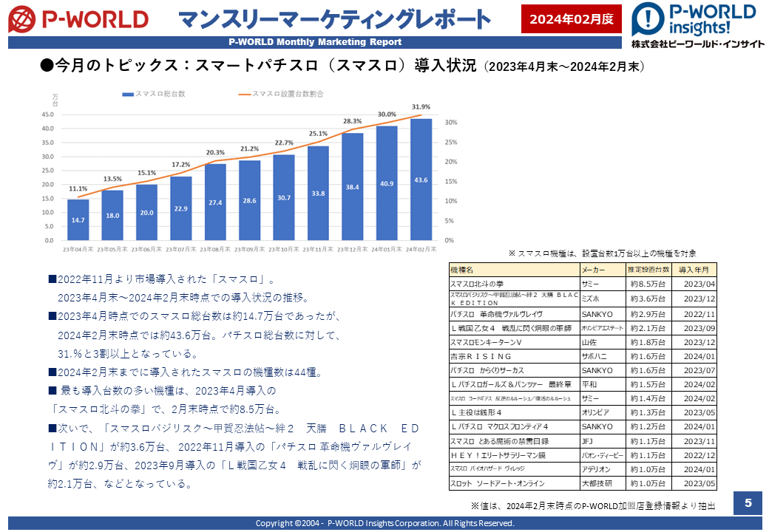Click the tallest bar labeled 43.6
Image resolution: width=769 pixels, height=532 pixels.
tap(421, 180)
